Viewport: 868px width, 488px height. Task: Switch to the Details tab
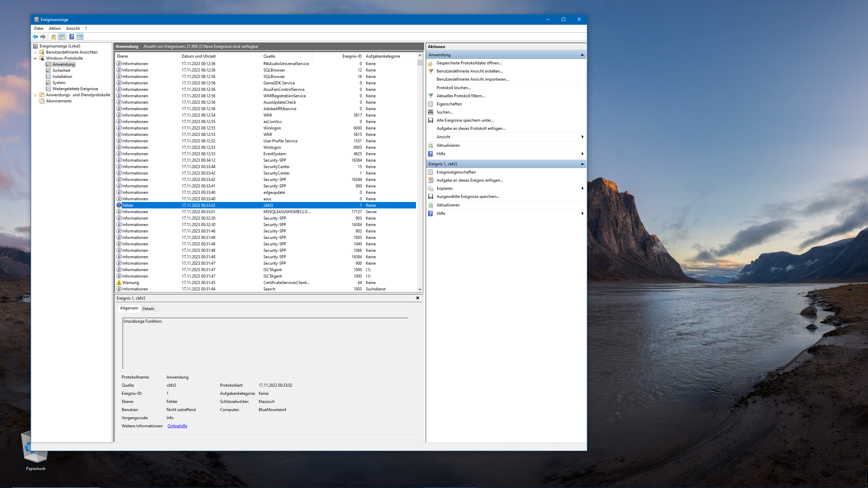[x=148, y=308]
